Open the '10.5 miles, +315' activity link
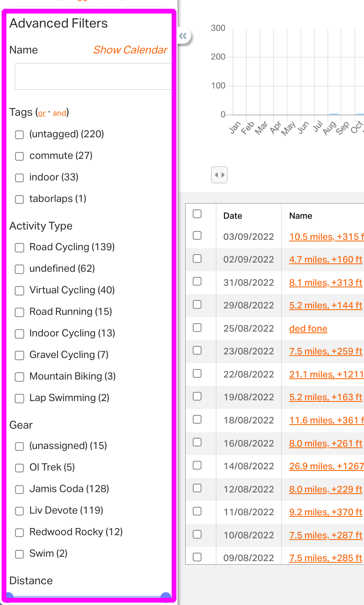The image size is (364, 605). (x=326, y=237)
